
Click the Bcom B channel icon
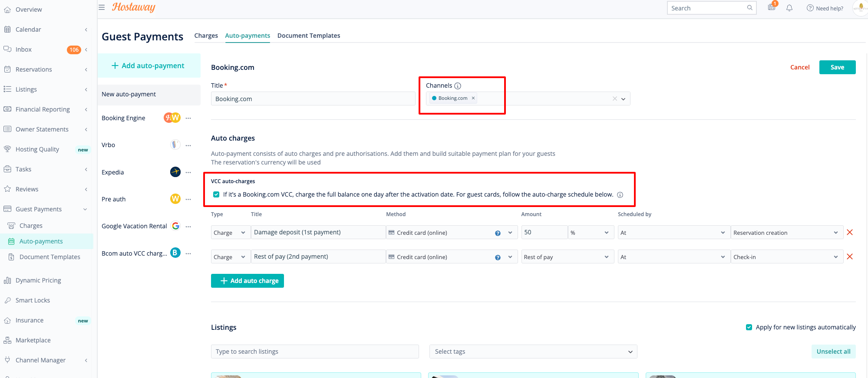coord(175,253)
